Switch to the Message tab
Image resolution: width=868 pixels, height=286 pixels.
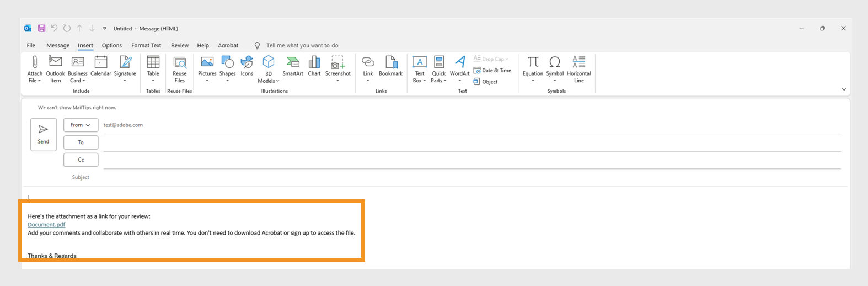[58, 45]
